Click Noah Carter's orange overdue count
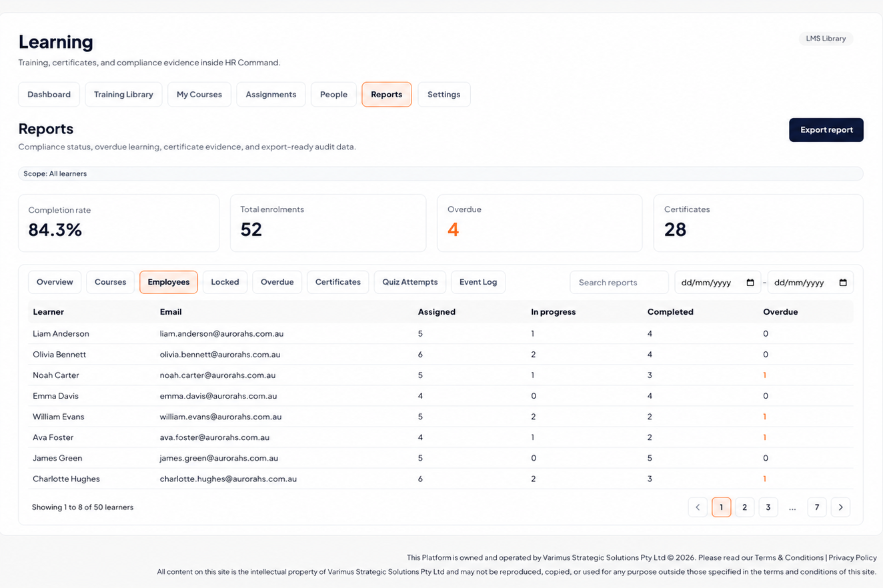 (765, 375)
